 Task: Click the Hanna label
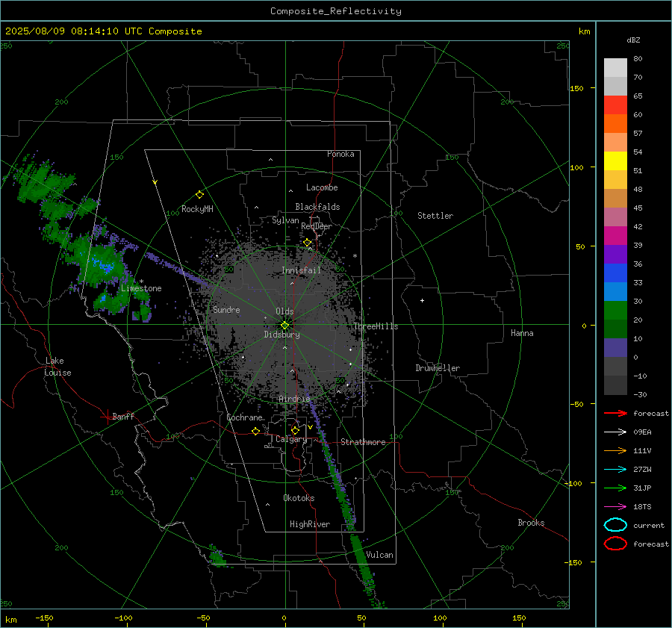(522, 333)
